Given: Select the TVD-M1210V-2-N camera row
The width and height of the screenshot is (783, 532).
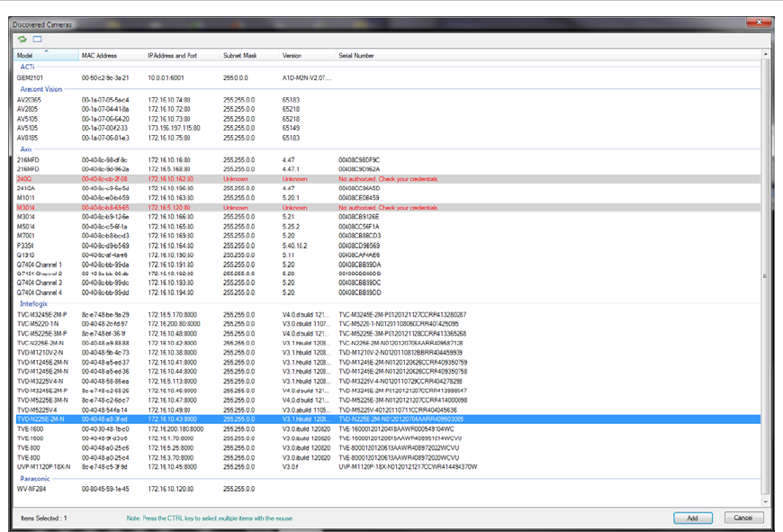Looking at the screenshot, I should click(x=388, y=353).
